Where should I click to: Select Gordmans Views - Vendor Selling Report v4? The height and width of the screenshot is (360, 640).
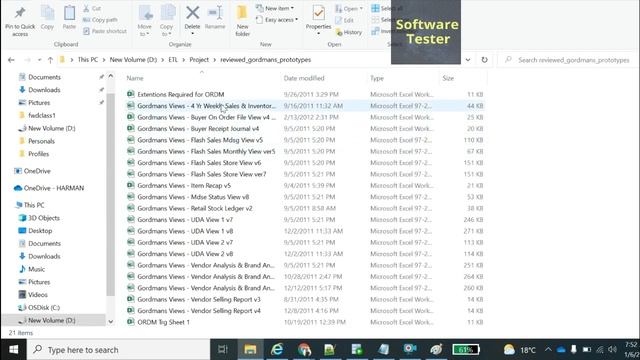coord(199,311)
